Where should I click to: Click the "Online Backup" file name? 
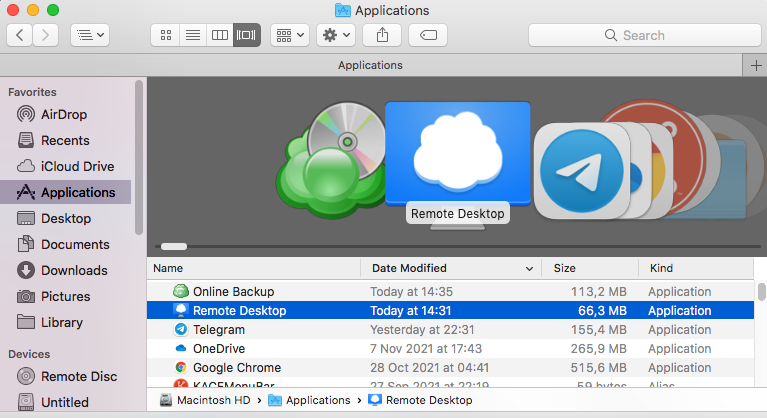click(233, 291)
